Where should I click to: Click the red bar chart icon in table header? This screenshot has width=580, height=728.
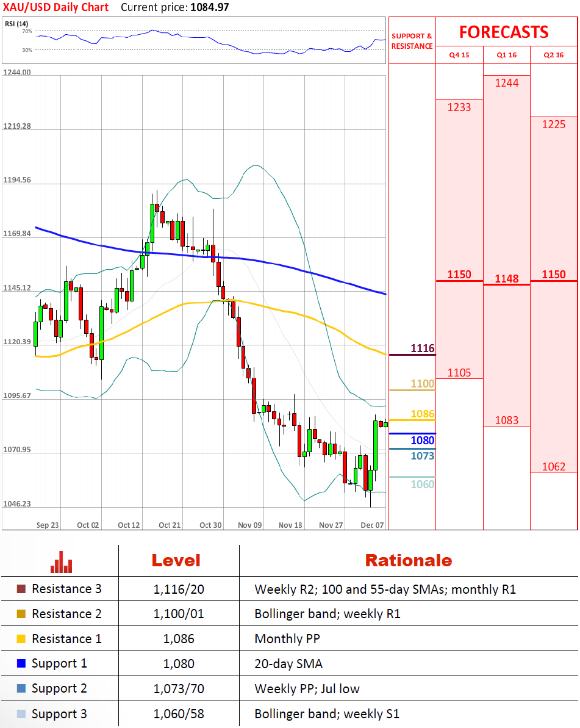pyautogui.click(x=61, y=562)
